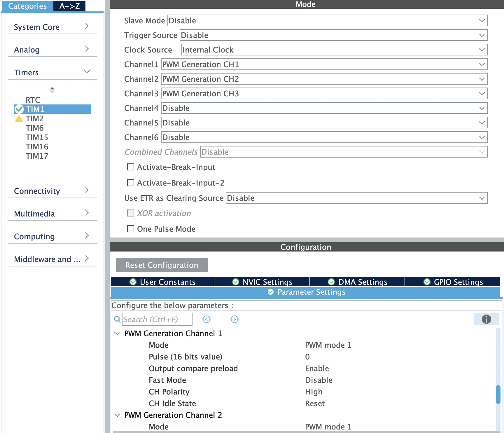This screenshot has width=504, height=433.
Task: Click the magnifier search icon
Action: coord(117,319)
